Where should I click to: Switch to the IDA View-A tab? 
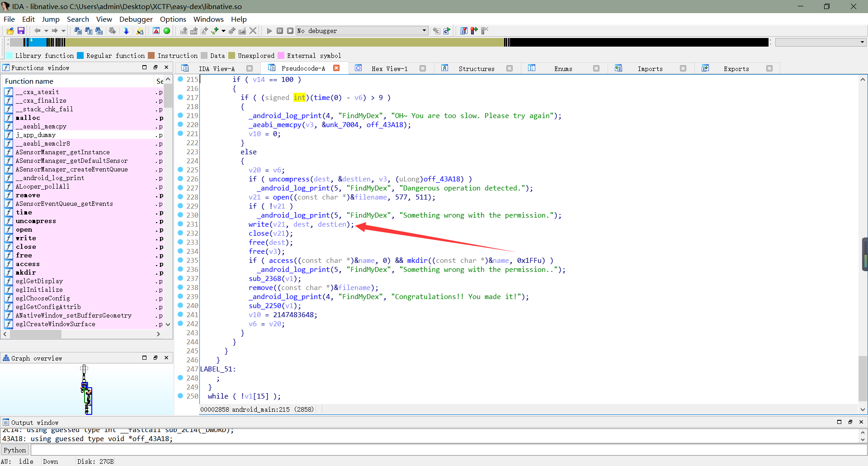coord(217,68)
